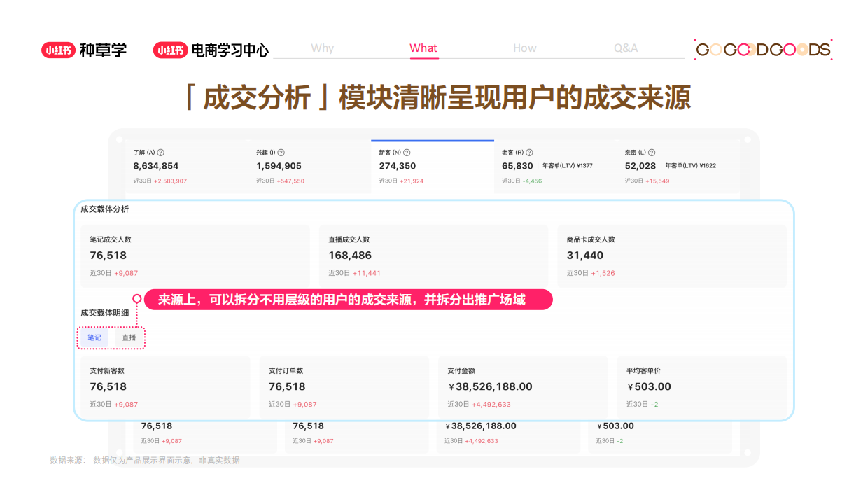Image resolution: width=868 pixels, height=488 pixels.
Task: Open help tooltip for 亲密 (L) metric
Action: 652,152
